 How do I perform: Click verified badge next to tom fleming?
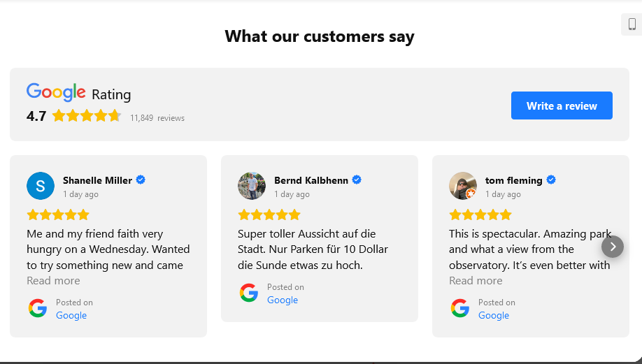point(551,180)
